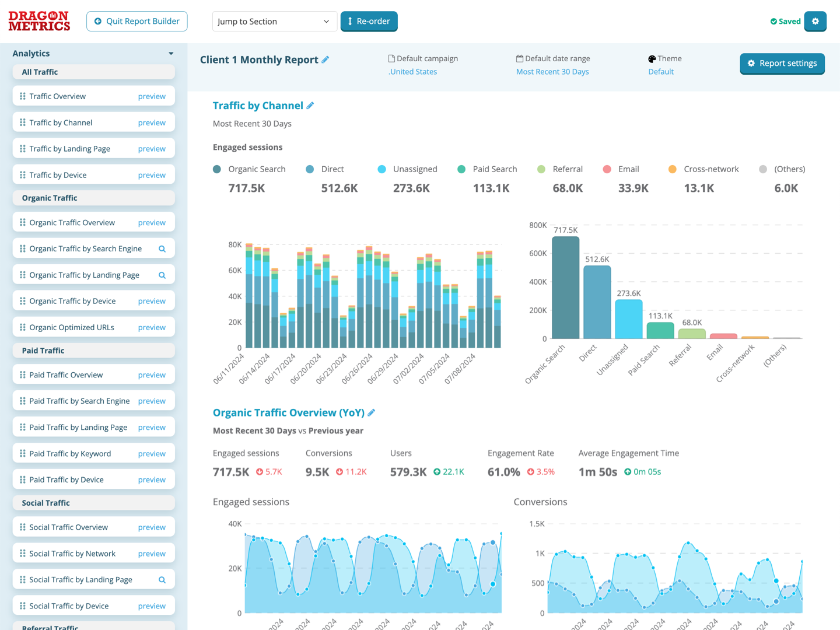Click the 61.0% Engagement Rate value
The height and width of the screenshot is (630, 840).
tap(504, 472)
